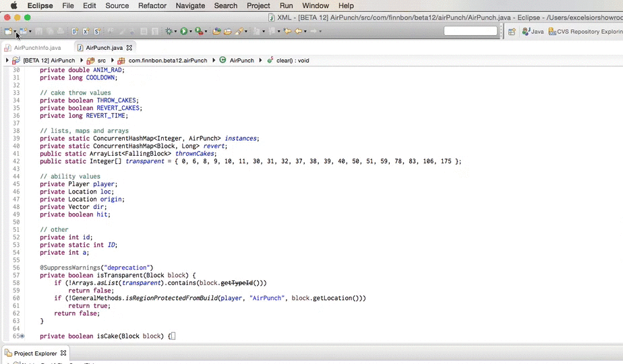Screen dimensions: 623x364
Task: Open the Navigate menu
Action: [190, 5]
